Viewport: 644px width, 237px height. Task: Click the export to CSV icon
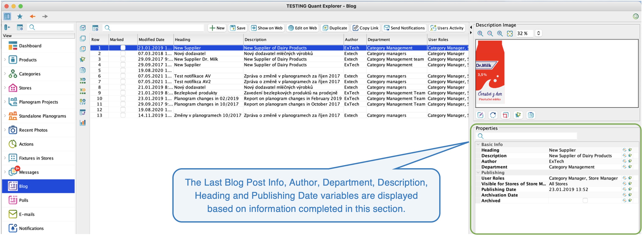pyautogui.click(x=83, y=102)
